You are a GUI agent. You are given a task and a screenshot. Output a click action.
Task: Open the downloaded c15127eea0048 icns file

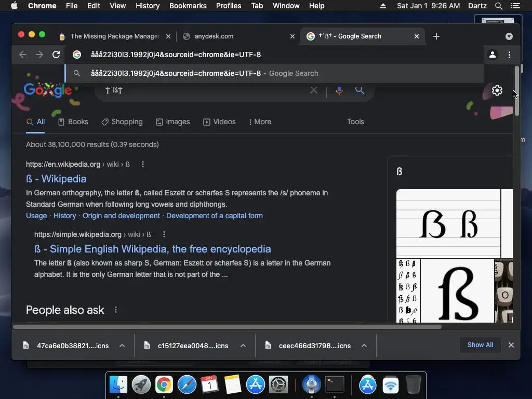pos(187,345)
